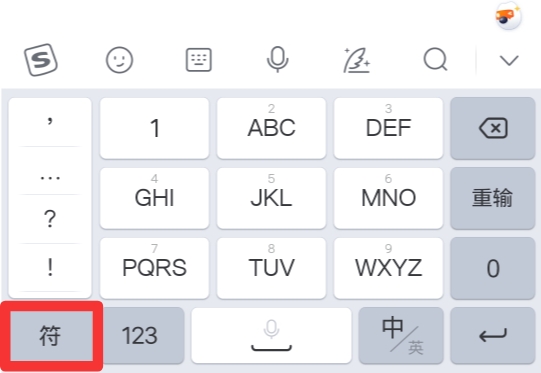Tap the magnifier search icon
The height and width of the screenshot is (373, 541).
[x=435, y=59]
